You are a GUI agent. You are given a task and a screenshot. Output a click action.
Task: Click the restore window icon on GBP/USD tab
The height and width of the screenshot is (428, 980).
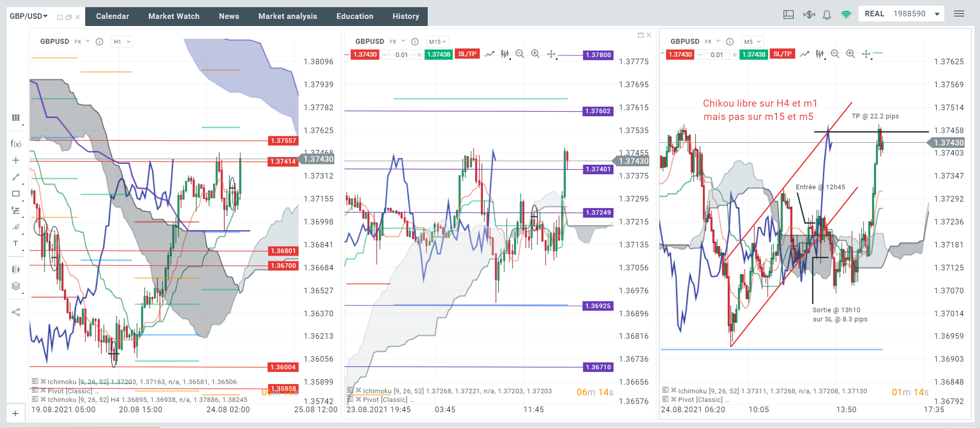point(69,17)
